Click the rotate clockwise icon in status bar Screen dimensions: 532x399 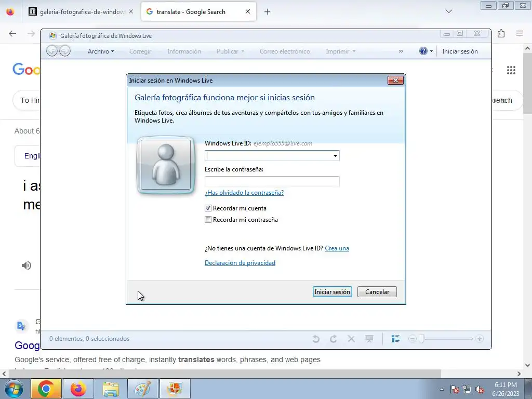point(333,339)
